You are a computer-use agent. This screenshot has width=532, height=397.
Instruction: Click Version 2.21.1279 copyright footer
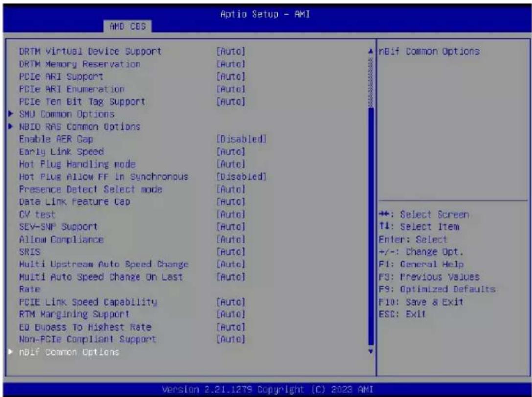point(268,389)
